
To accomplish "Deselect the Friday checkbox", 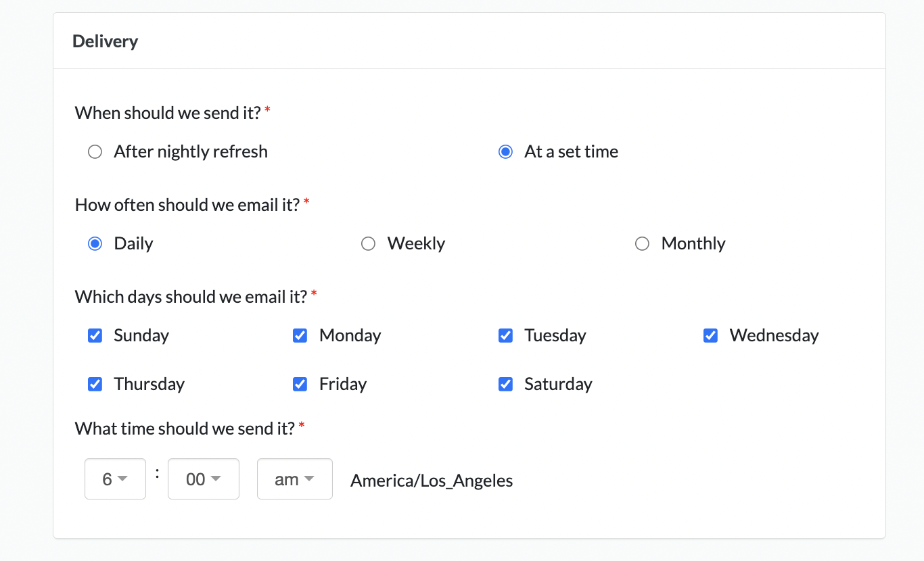I will [300, 385].
